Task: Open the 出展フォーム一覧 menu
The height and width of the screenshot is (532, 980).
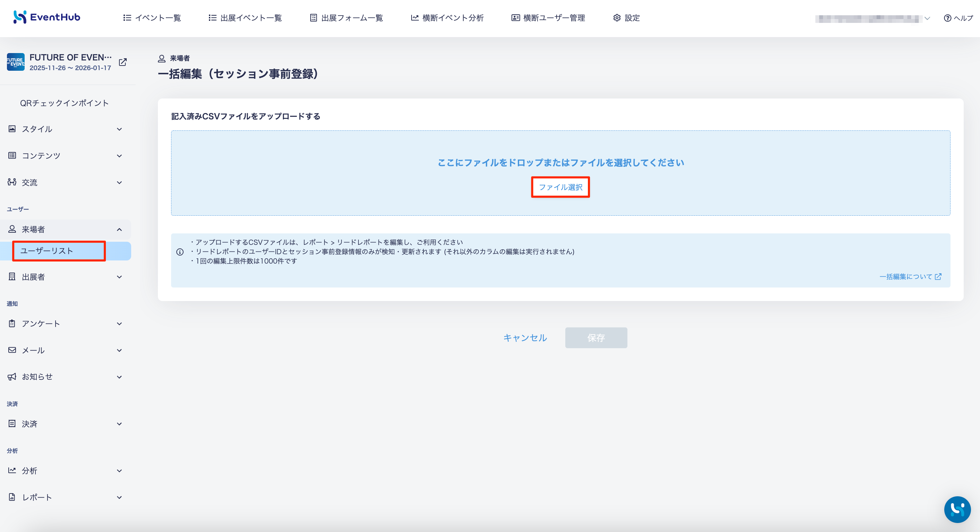Action: [x=346, y=18]
